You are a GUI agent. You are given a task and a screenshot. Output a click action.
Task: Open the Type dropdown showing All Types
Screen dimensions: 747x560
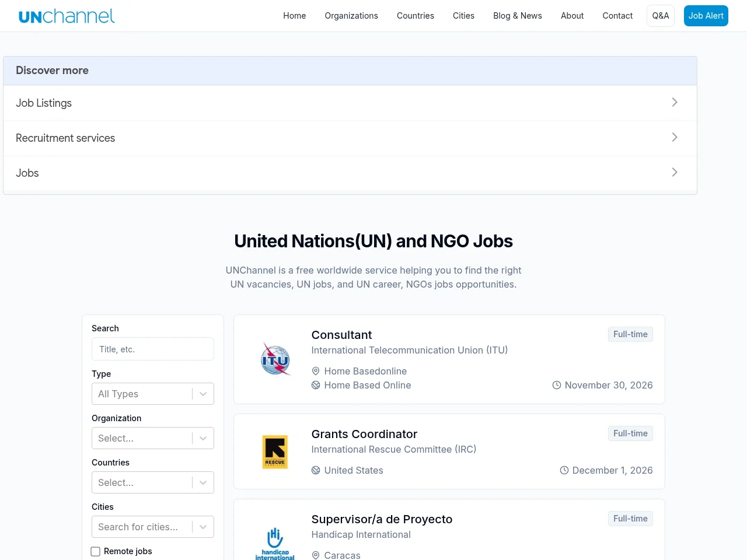click(x=153, y=394)
